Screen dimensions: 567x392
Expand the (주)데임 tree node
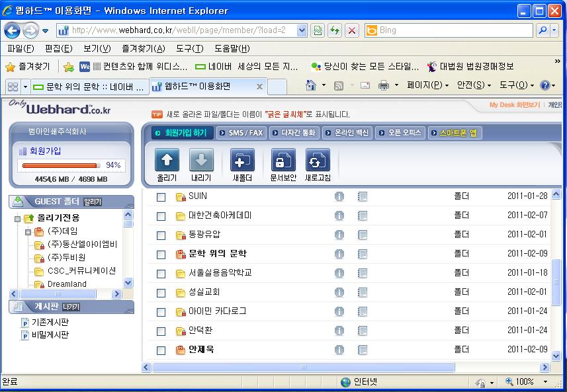tap(28, 231)
